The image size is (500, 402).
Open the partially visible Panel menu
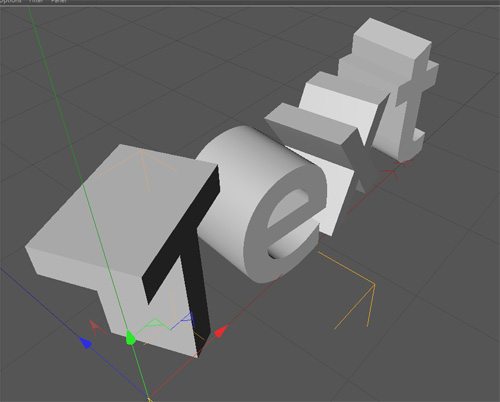click(59, 1)
